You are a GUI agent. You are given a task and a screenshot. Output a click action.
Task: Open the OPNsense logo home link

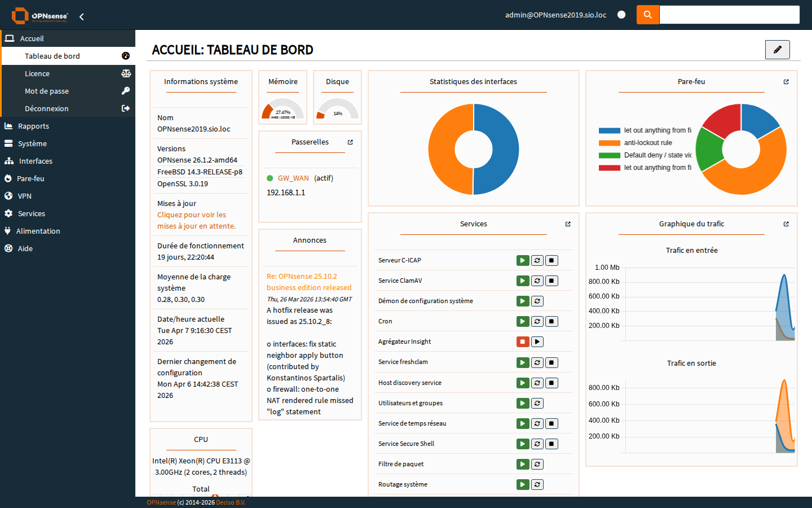tap(39, 15)
